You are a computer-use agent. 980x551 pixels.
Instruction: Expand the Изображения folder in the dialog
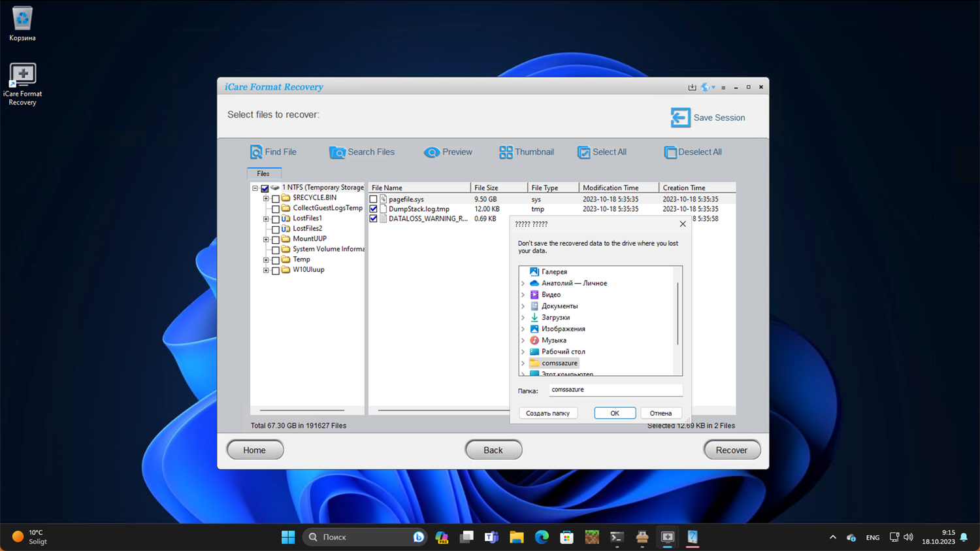[x=523, y=329]
